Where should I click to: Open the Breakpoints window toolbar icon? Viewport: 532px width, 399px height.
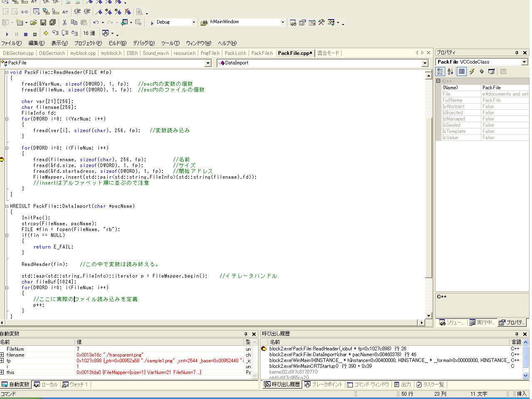(106, 33)
